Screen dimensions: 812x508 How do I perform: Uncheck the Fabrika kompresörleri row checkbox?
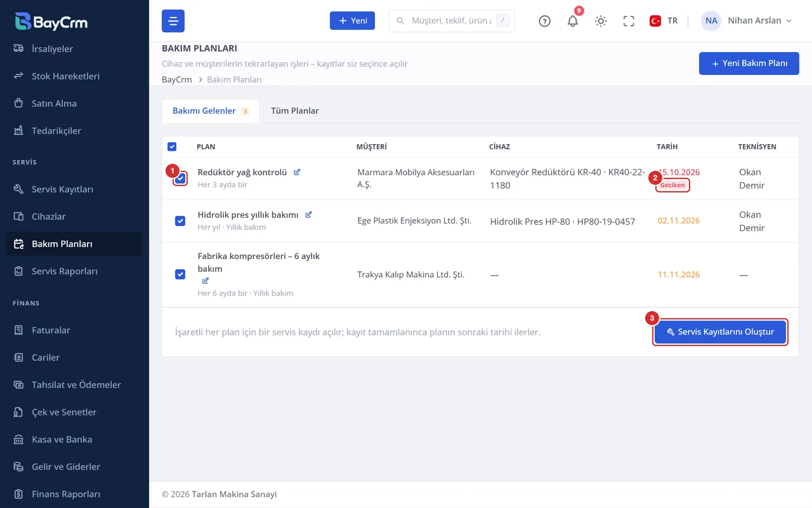click(x=180, y=274)
